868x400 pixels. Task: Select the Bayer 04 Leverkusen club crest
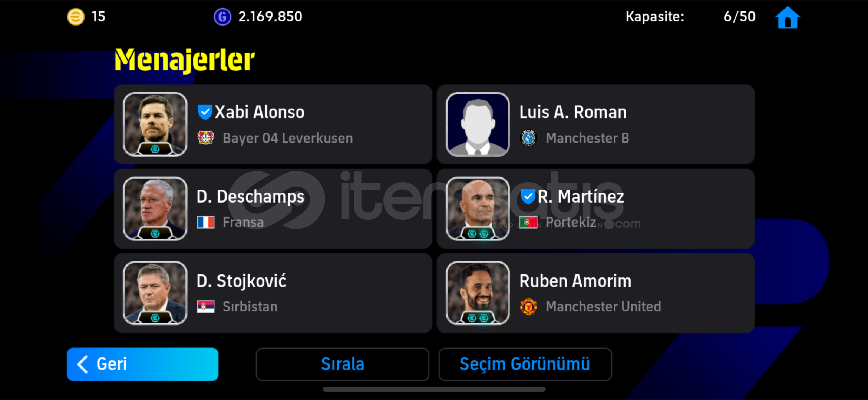pos(206,138)
